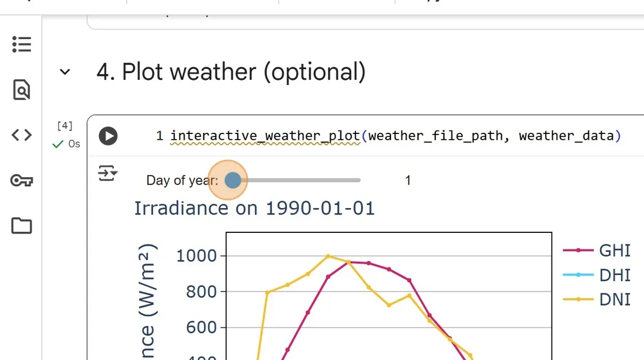Open the Secrets key icon in sidebar
644x360 pixels.
pos(21,181)
